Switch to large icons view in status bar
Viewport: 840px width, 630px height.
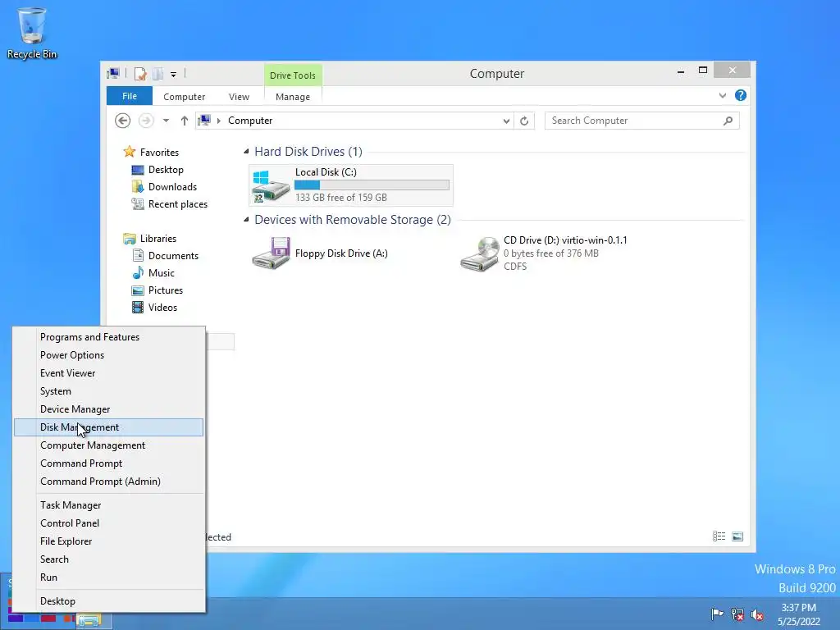737,536
